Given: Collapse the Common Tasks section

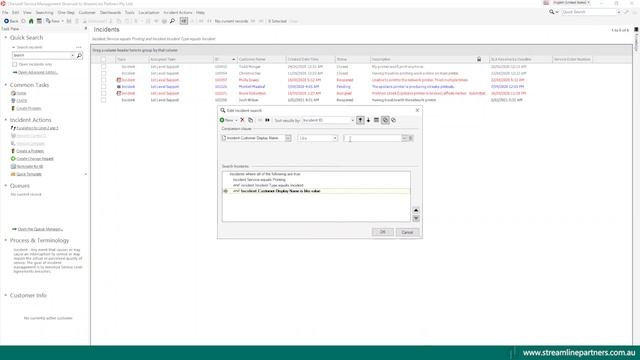Looking at the screenshot, I should (x=6, y=85).
